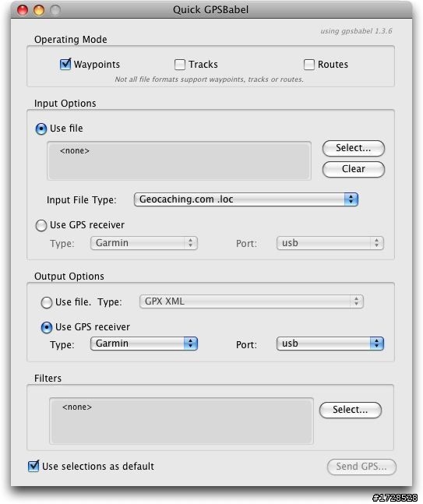Select Use GPS receiver output radio button

(x=47, y=327)
